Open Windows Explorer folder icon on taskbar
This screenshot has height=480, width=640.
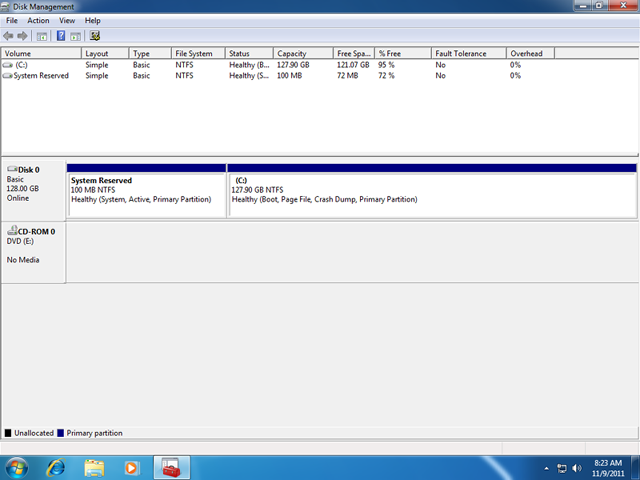94,468
